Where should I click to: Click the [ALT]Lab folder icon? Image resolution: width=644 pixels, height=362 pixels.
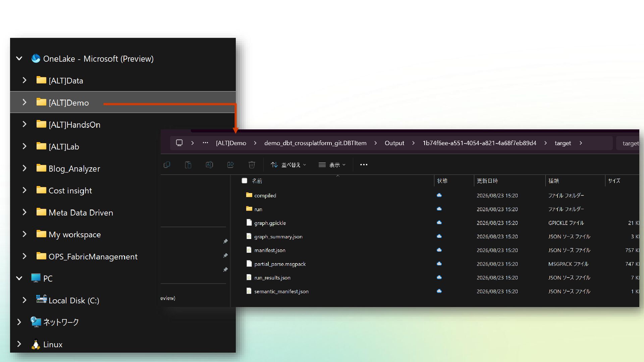click(x=41, y=146)
